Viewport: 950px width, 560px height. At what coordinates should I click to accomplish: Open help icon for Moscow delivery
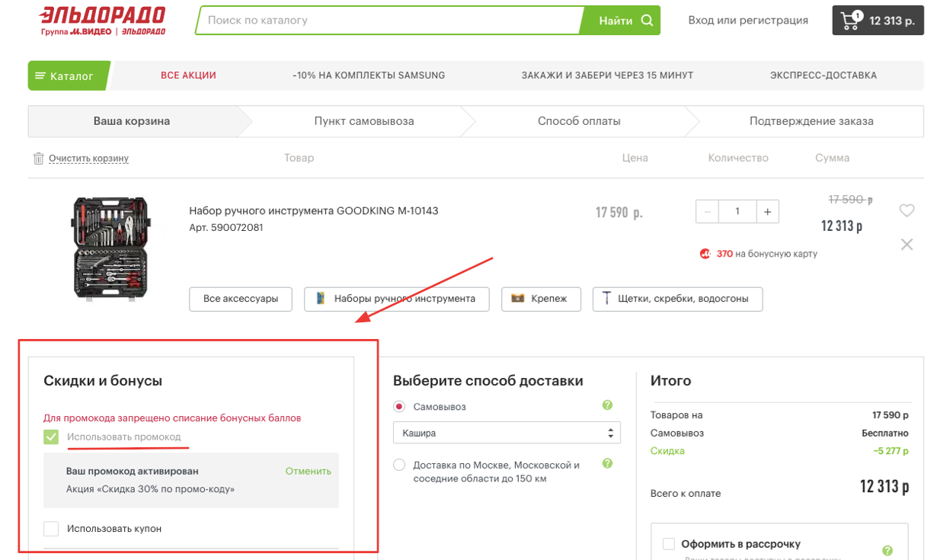tap(607, 463)
